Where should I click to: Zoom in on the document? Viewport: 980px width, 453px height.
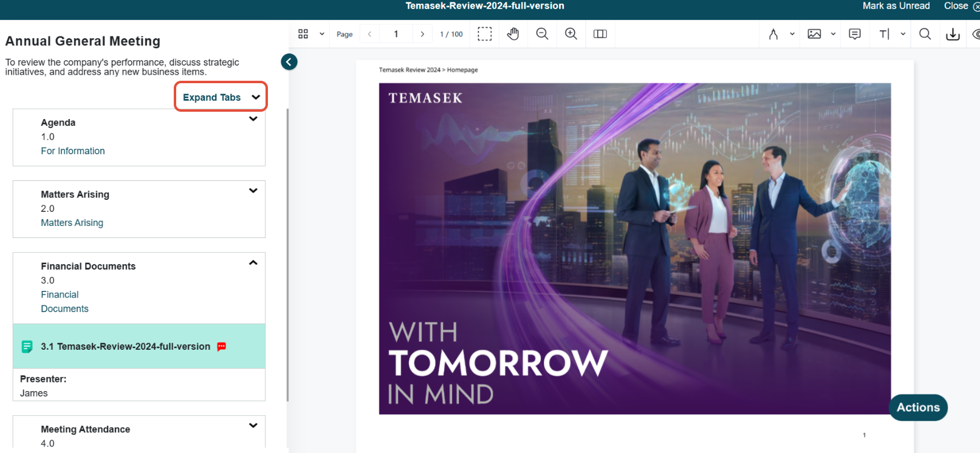pos(571,34)
